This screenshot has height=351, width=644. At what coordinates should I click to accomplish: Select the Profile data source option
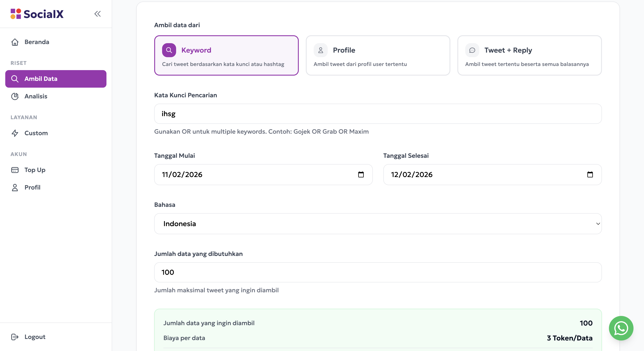point(378,55)
